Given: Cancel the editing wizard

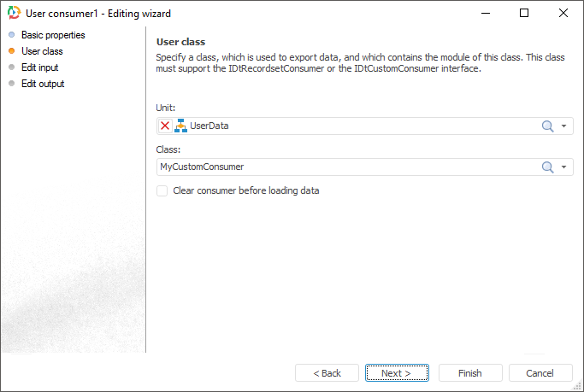Looking at the screenshot, I should coord(540,373).
